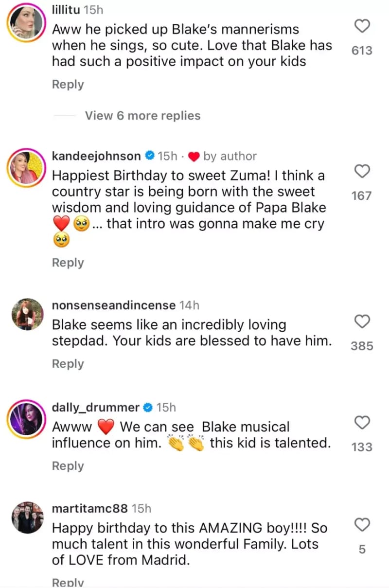Image resolution: width=389 pixels, height=588 pixels.
Task: Open the kandeejohnson username link
Action: click(x=97, y=156)
